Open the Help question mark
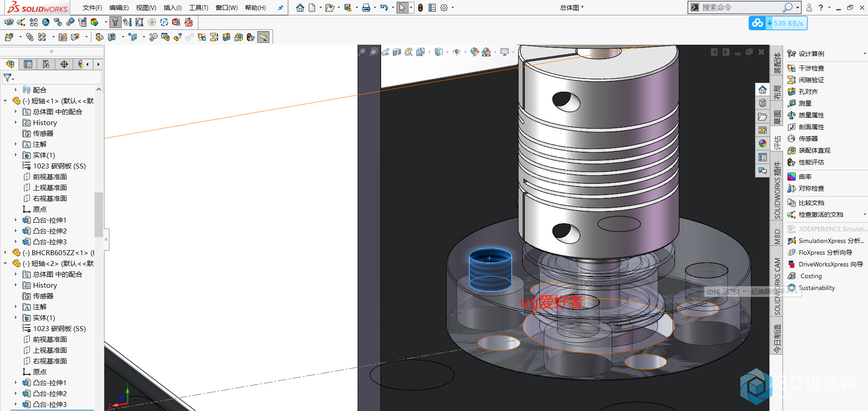This screenshot has width=868, height=411. click(821, 8)
